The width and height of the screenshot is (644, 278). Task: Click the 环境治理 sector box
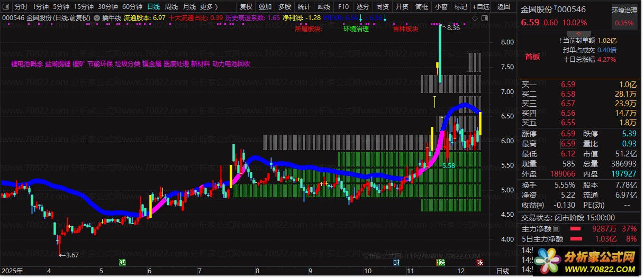click(x=625, y=16)
